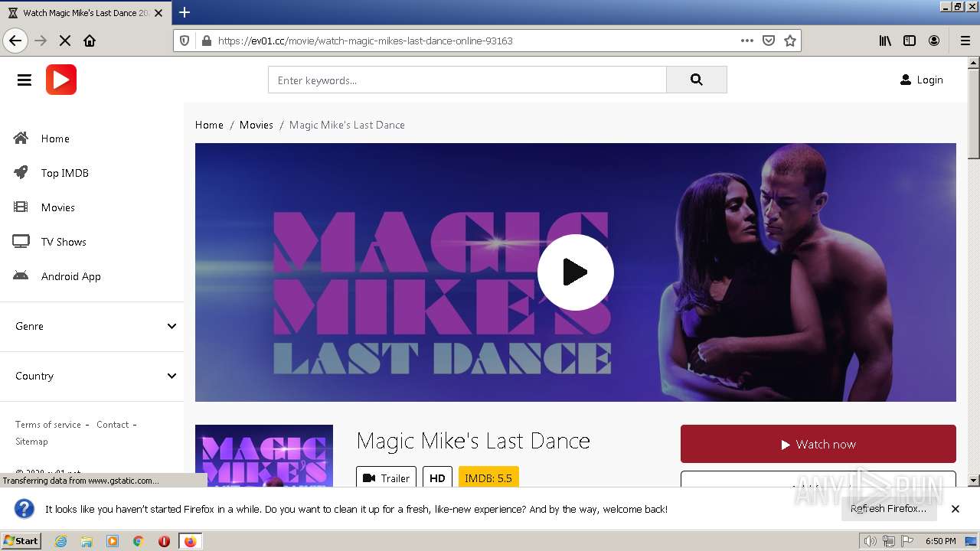Open the Contact link
The width and height of the screenshot is (980, 551).
pyautogui.click(x=113, y=425)
